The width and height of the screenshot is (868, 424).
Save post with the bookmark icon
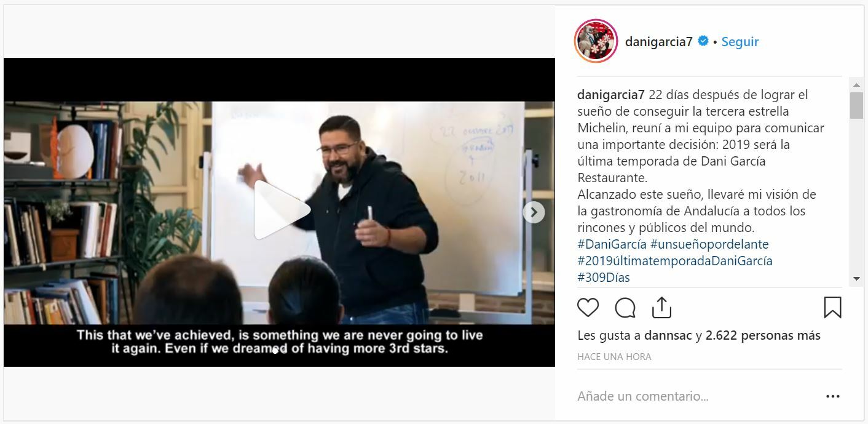832,307
